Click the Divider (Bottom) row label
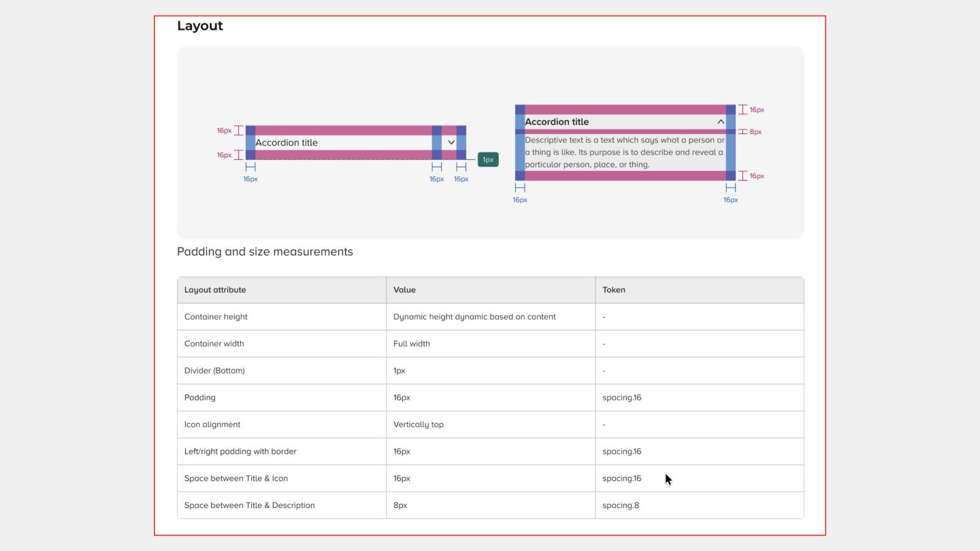 (214, 371)
